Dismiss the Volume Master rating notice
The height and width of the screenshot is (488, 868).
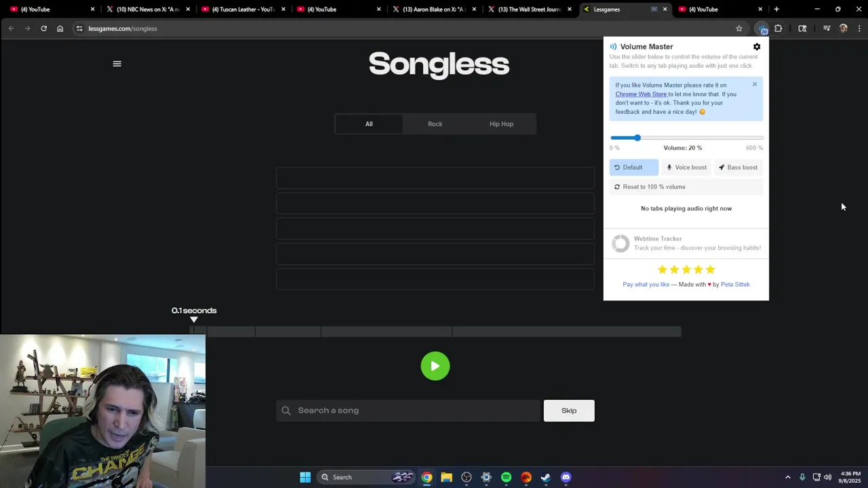755,85
